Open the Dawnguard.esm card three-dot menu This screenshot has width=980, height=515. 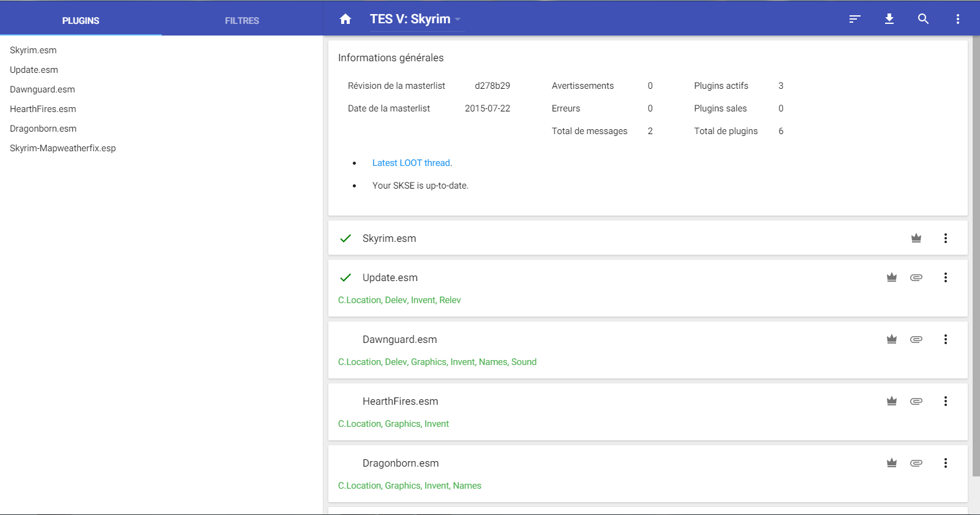pyautogui.click(x=946, y=339)
